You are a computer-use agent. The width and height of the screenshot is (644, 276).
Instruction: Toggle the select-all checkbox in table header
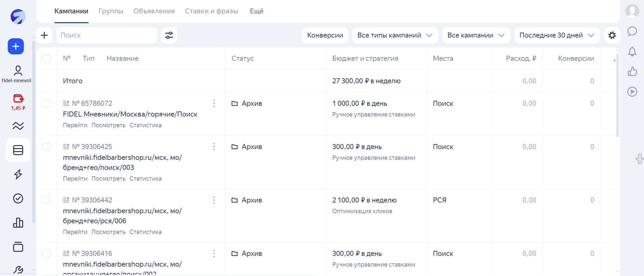pyautogui.click(x=46, y=58)
